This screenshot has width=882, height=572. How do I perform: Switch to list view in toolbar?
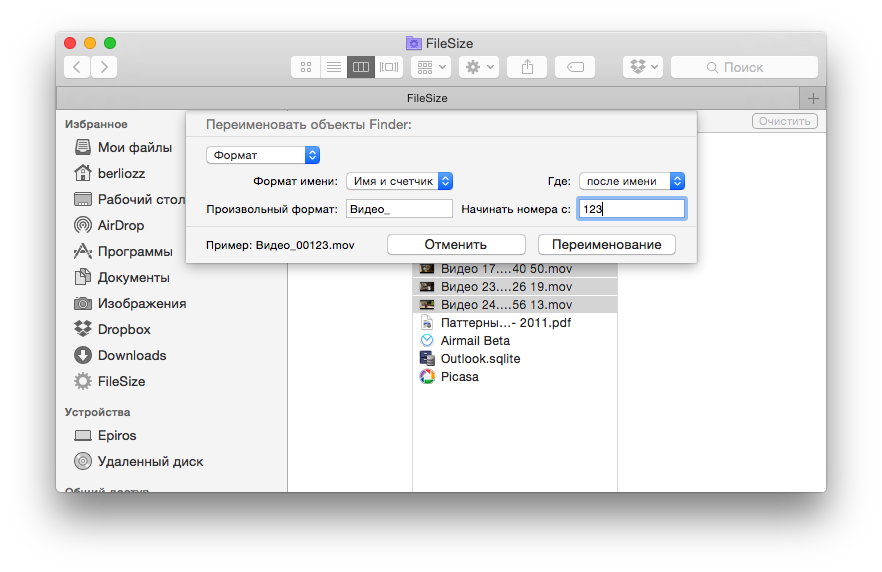tap(333, 67)
